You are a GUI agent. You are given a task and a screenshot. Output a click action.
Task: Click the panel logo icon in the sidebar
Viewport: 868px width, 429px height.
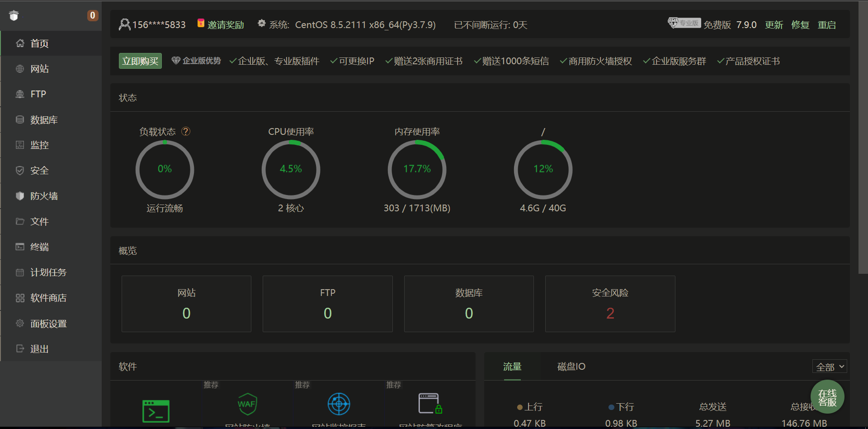[14, 16]
